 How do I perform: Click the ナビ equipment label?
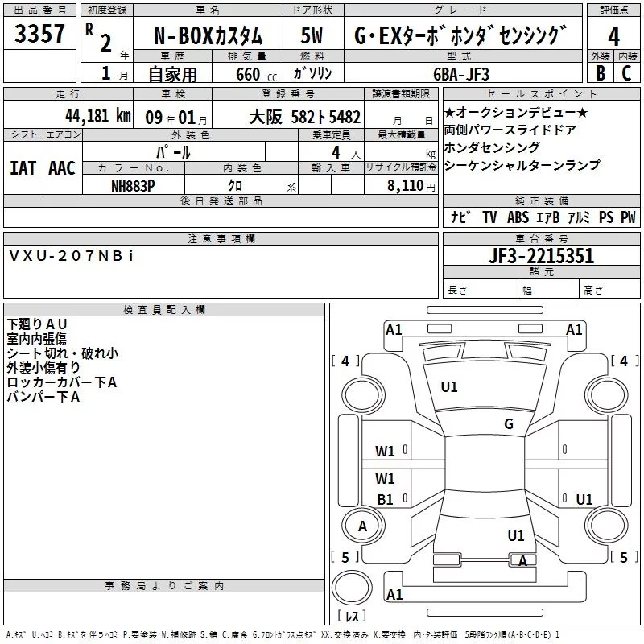pos(460,217)
